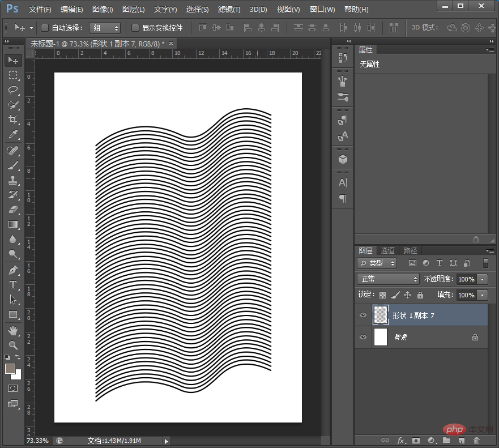This screenshot has width=499, height=448.
Task: Set the foreground color swatch
Action: [x=10, y=369]
